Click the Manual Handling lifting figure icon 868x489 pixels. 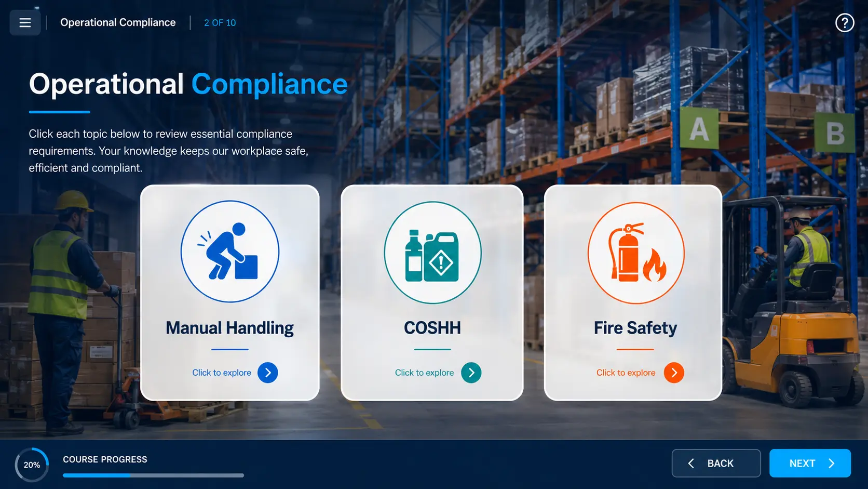click(230, 252)
